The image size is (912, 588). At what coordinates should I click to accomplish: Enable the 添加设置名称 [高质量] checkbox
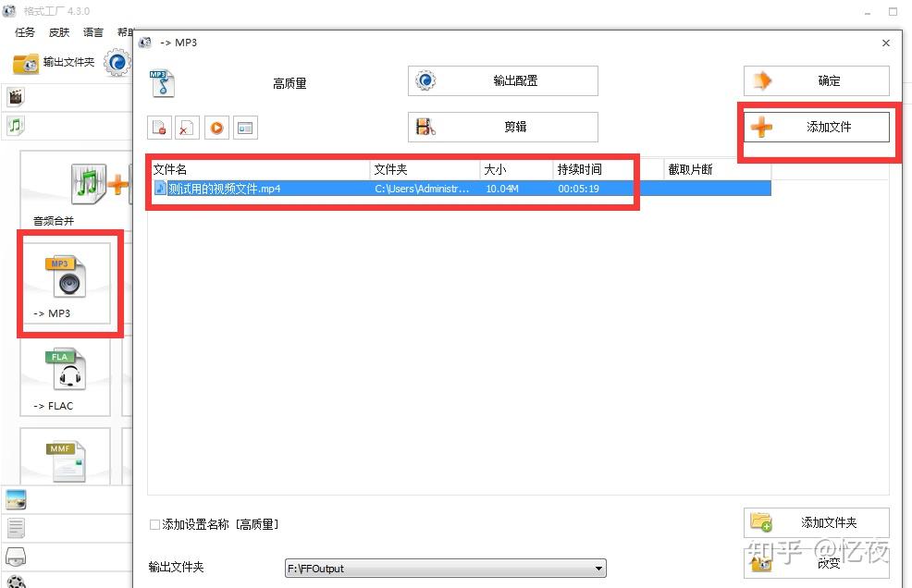tap(154, 524)
